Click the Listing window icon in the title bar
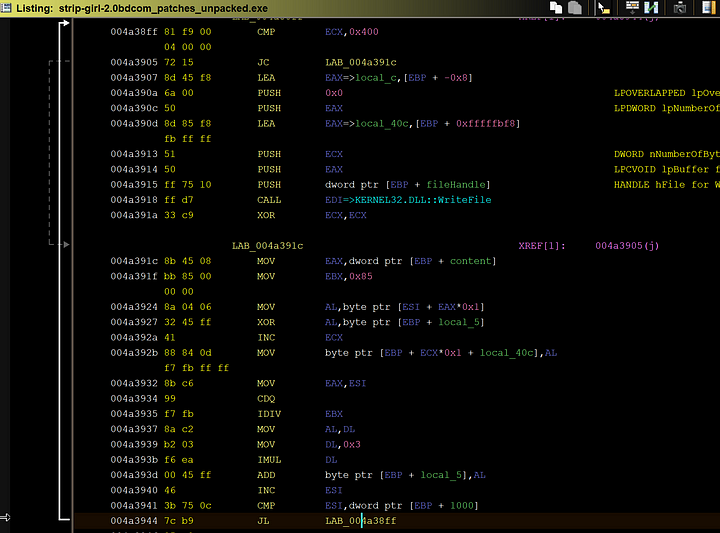This screenshot has height=533, width=720. (x=6, y=8)
